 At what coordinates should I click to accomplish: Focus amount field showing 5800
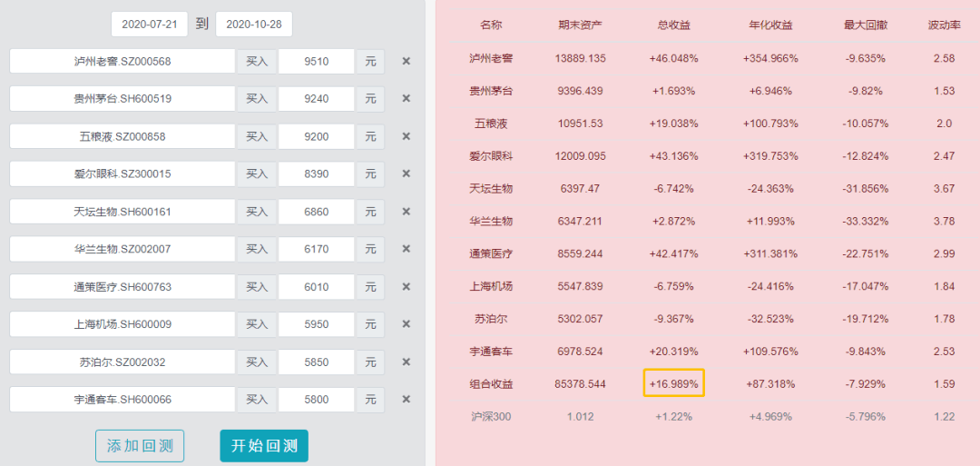317,399
